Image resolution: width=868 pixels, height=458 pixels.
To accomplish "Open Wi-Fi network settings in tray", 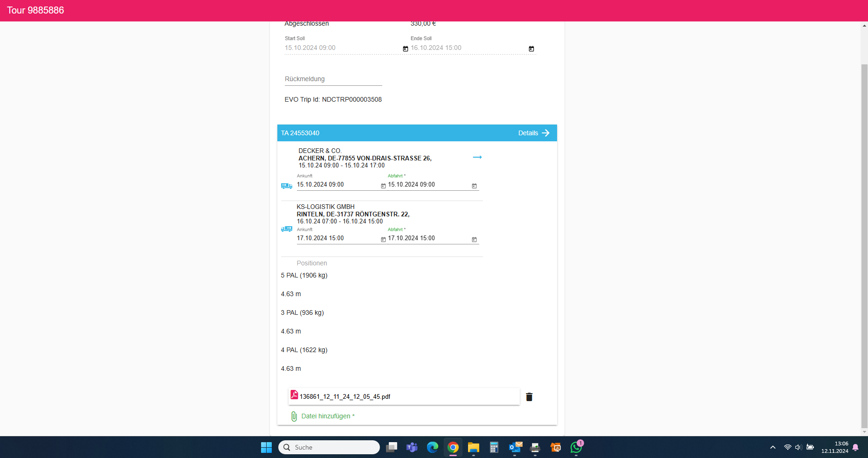I will (787, 447).
